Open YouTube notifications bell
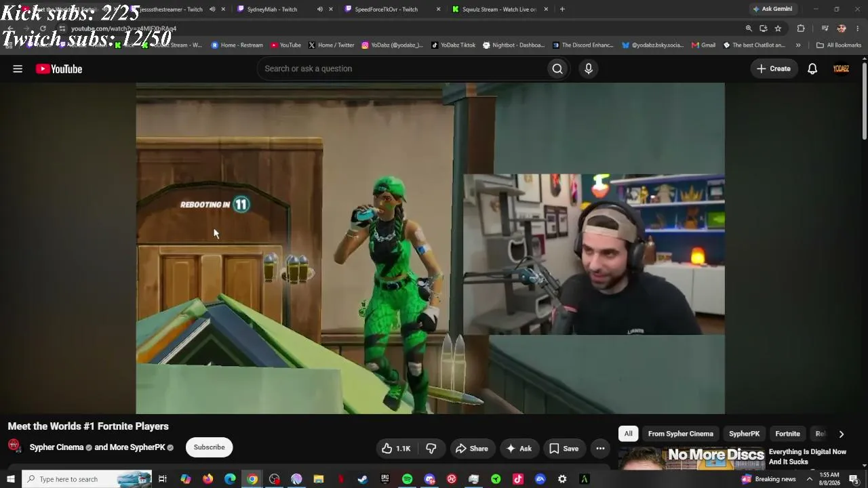The image size is (868, 488). click(x=812, y=68)
